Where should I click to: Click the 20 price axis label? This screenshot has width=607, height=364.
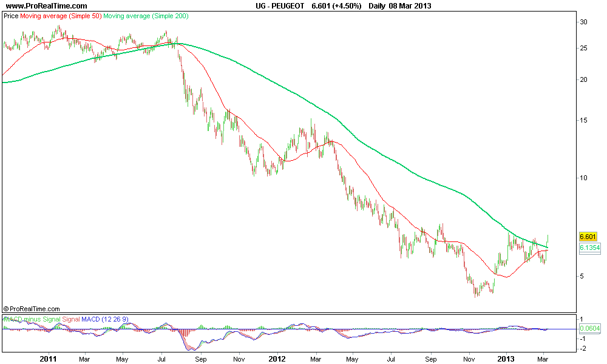583,79
